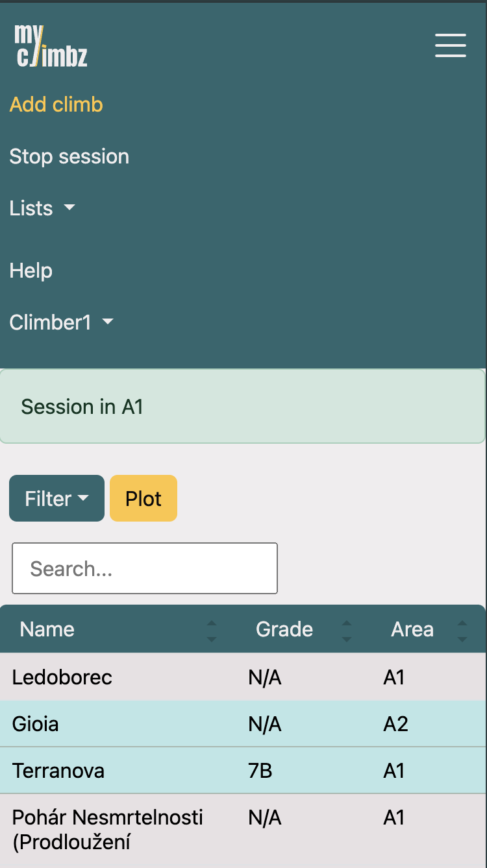Image resolution: width=487 pixels, height=868 pixels.
Task: Click Stop session in the menu
Action: (69, 156)
